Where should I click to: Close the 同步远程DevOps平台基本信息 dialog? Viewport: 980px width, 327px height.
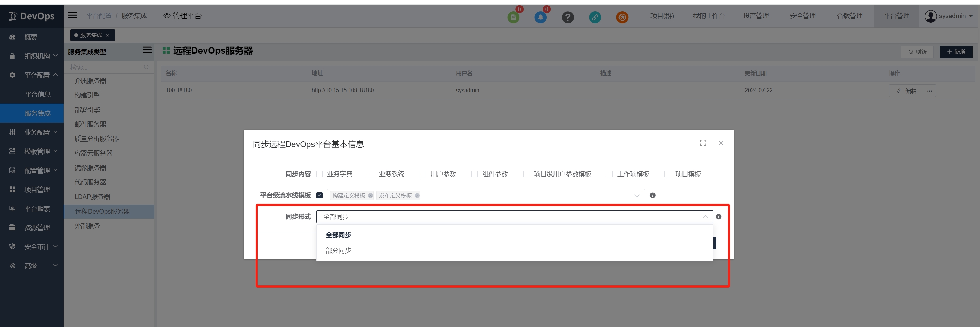click(721, 143)
